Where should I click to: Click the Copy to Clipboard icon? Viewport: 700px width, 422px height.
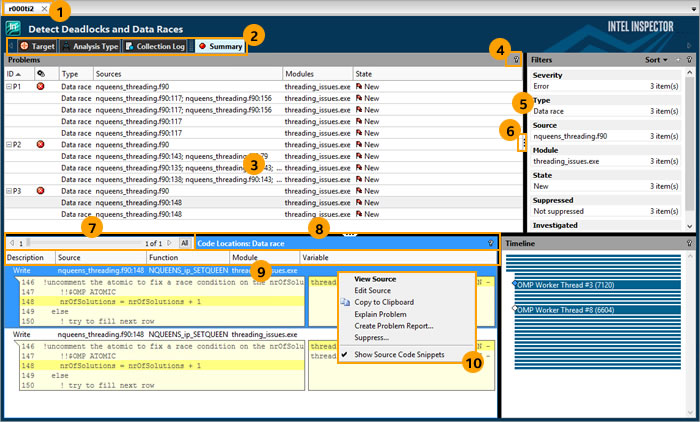[346, 301]
